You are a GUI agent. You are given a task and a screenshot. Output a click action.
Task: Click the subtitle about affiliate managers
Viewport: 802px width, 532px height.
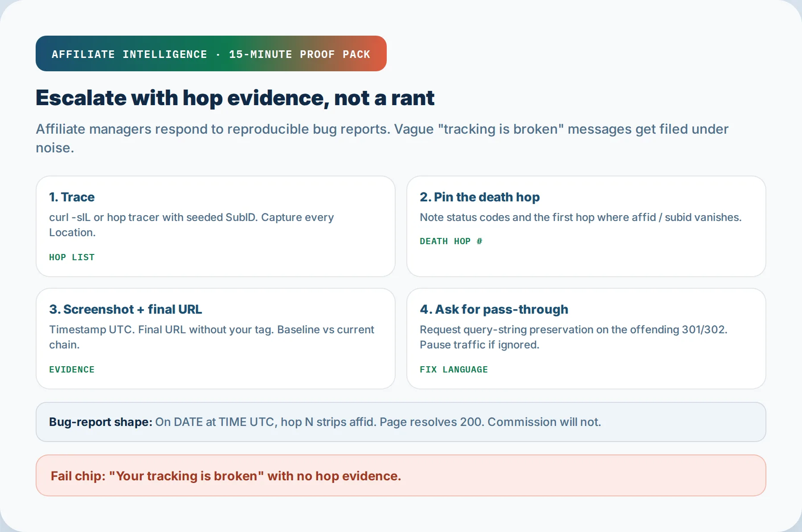(x=382, y=138)
